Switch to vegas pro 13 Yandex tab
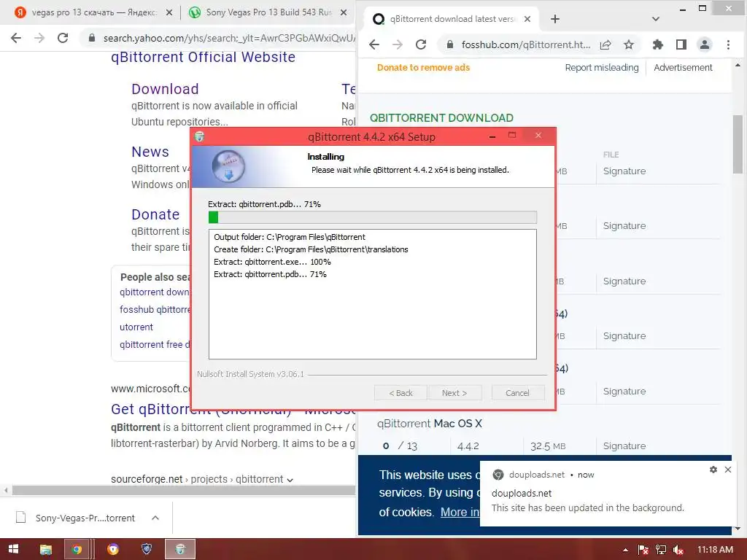747x560 pixels. point(93,13)
